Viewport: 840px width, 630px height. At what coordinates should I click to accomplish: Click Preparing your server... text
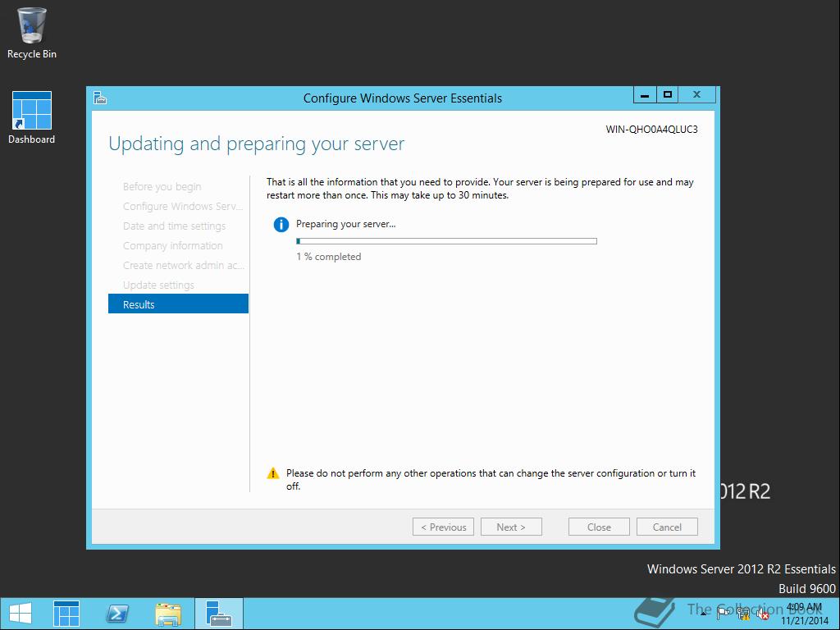pyautogui.click(x=345, y=224)
